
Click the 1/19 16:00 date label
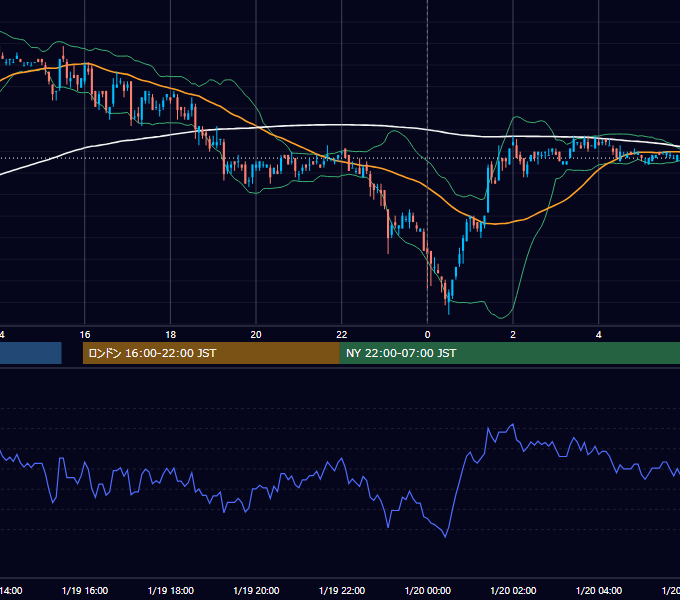[x=85, y=590]
